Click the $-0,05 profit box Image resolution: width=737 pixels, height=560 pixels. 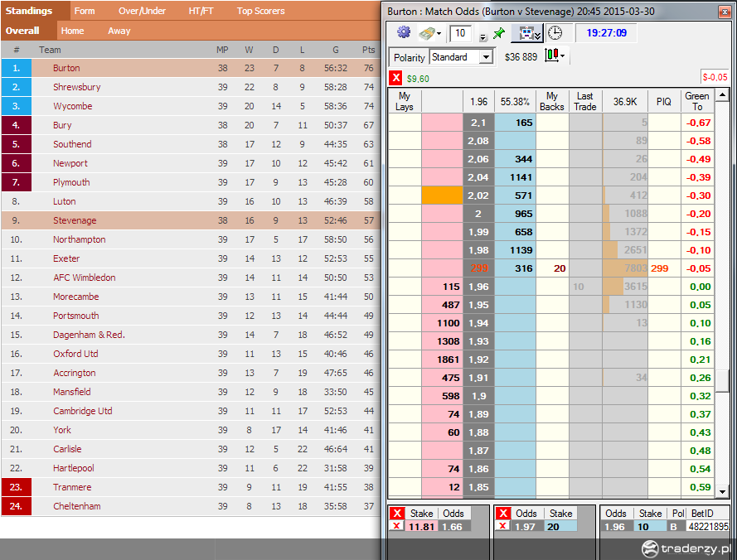pos(715,77)
